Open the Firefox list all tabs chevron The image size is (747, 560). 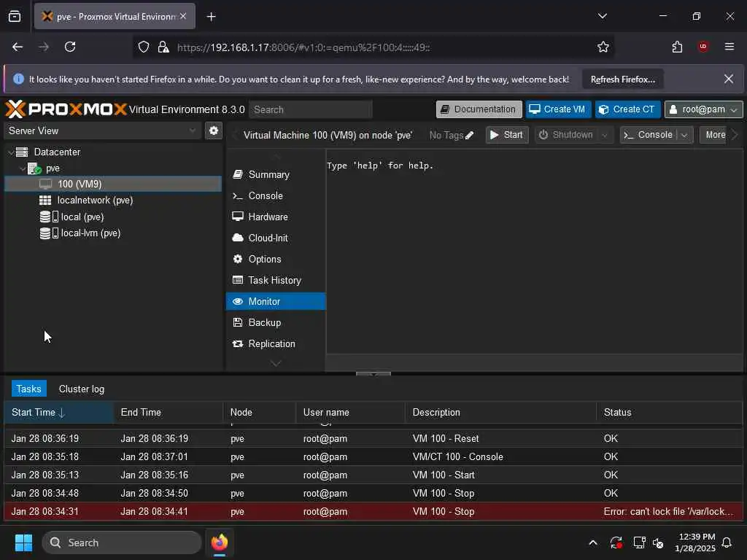(603, 16)
